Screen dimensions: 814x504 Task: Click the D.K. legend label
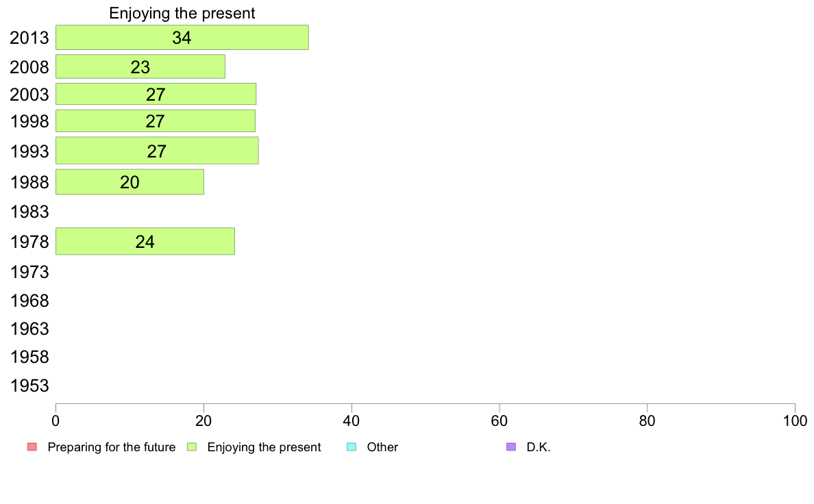(539, 447)
